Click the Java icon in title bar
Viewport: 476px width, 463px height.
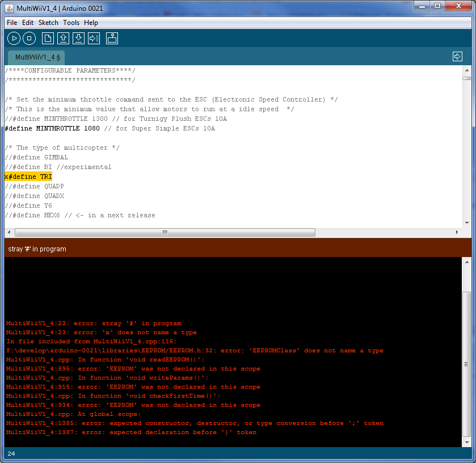9,7
